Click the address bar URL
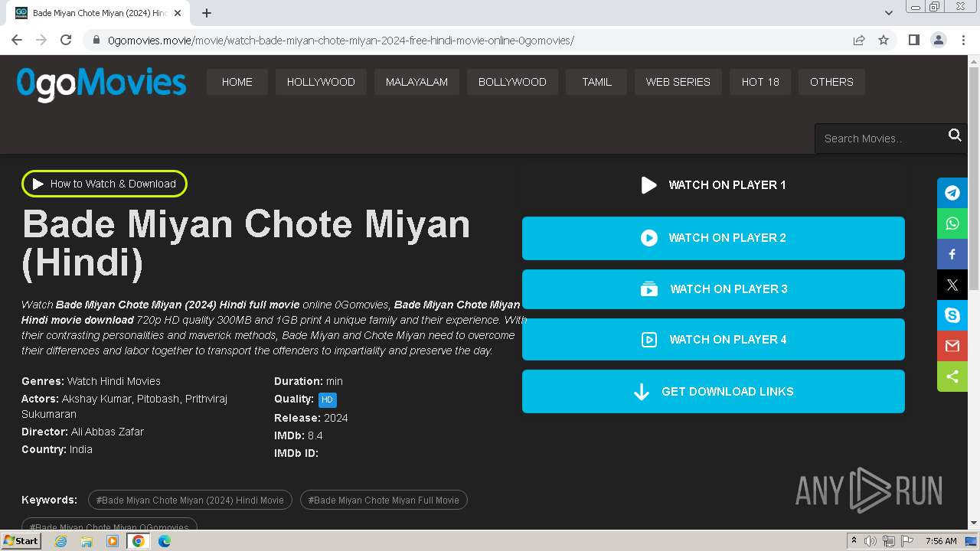 coord(341,40)
